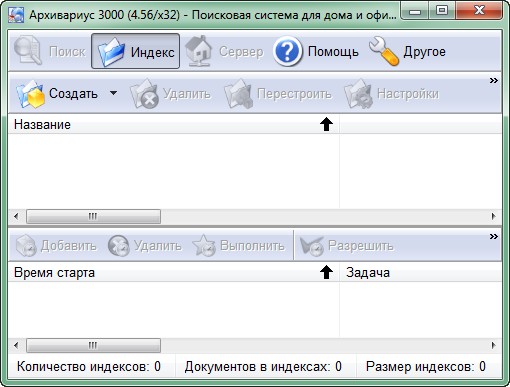The width and height of the screenshot is (510, 387).
Task: Click the Задача column header
Action: 421,272
